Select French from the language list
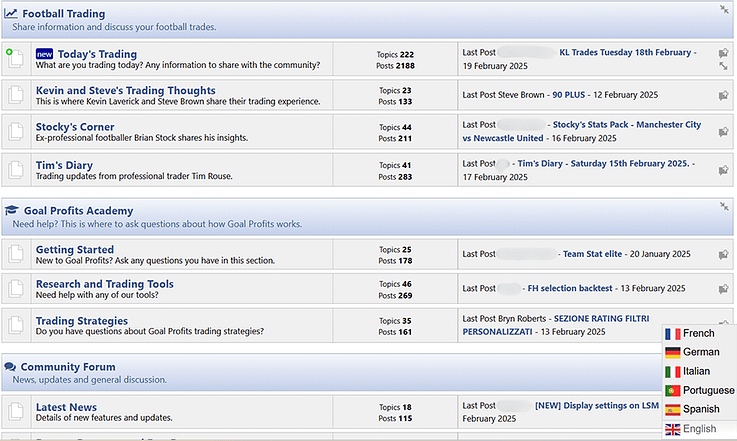Viewport: 737px width, 441px height. click(698, 334)
